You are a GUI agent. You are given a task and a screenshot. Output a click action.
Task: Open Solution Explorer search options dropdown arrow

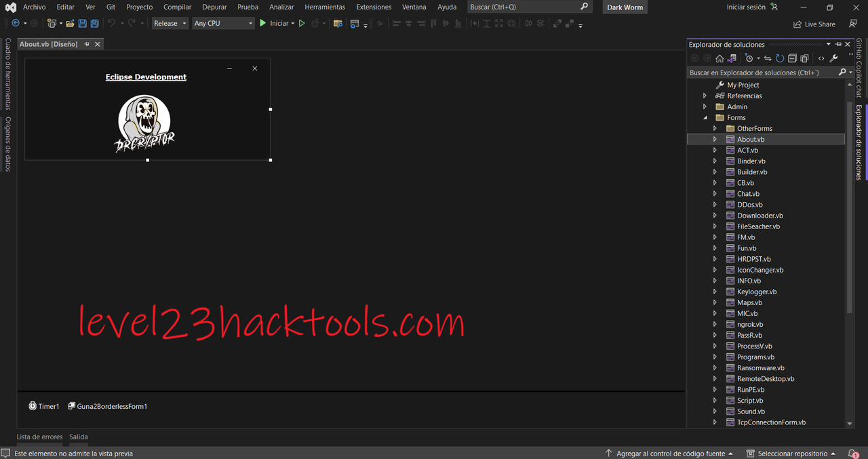click(x=850, y=72)
